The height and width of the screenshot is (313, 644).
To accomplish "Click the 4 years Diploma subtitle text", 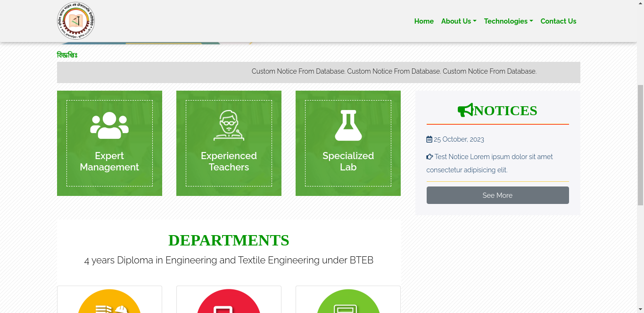I will [229, 260].
